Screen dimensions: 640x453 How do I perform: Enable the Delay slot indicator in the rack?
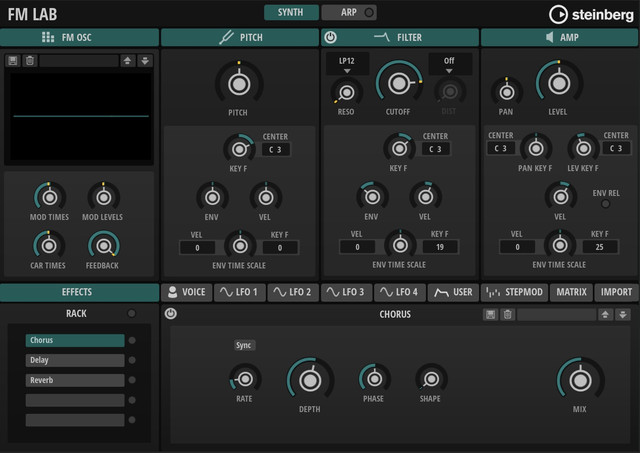[x=132, y=360]
